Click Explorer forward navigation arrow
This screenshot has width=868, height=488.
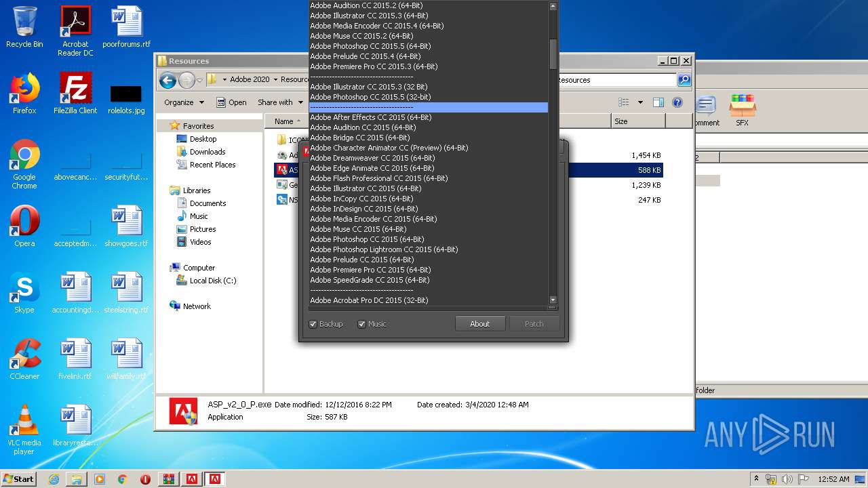tap(186, 80)
